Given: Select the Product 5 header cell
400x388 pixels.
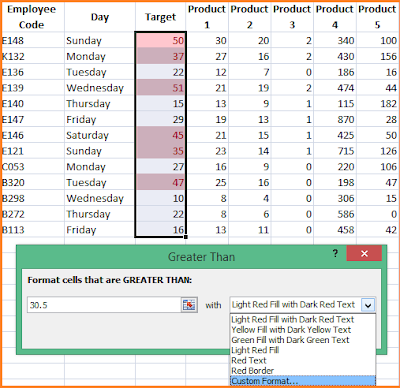Looking at the screenshot, I should coord(377,17).
